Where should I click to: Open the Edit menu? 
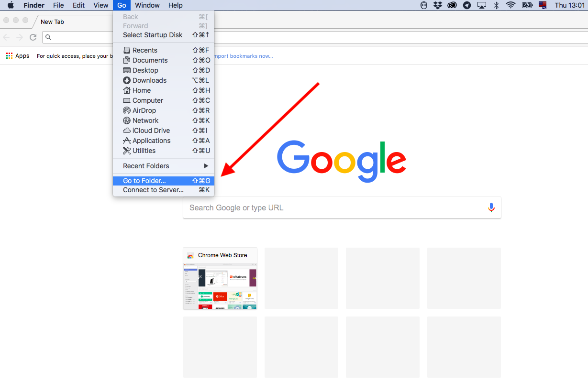point(78,5)
